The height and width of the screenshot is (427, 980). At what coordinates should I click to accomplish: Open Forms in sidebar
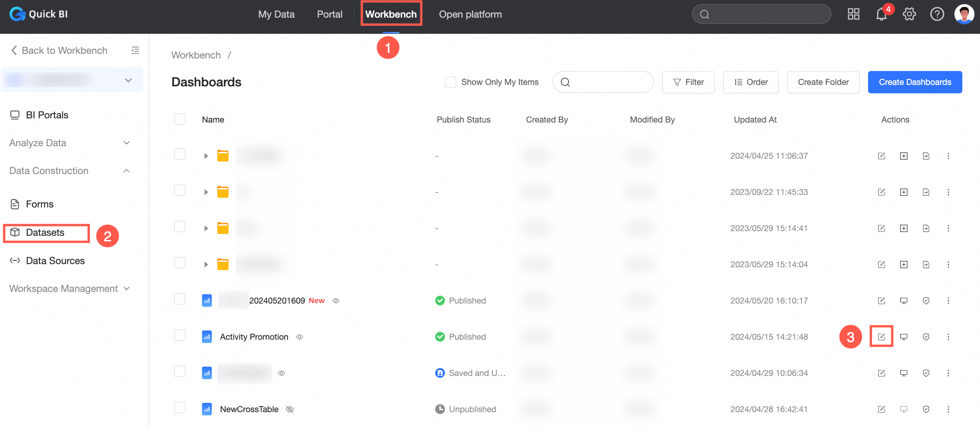pos(39,204)
